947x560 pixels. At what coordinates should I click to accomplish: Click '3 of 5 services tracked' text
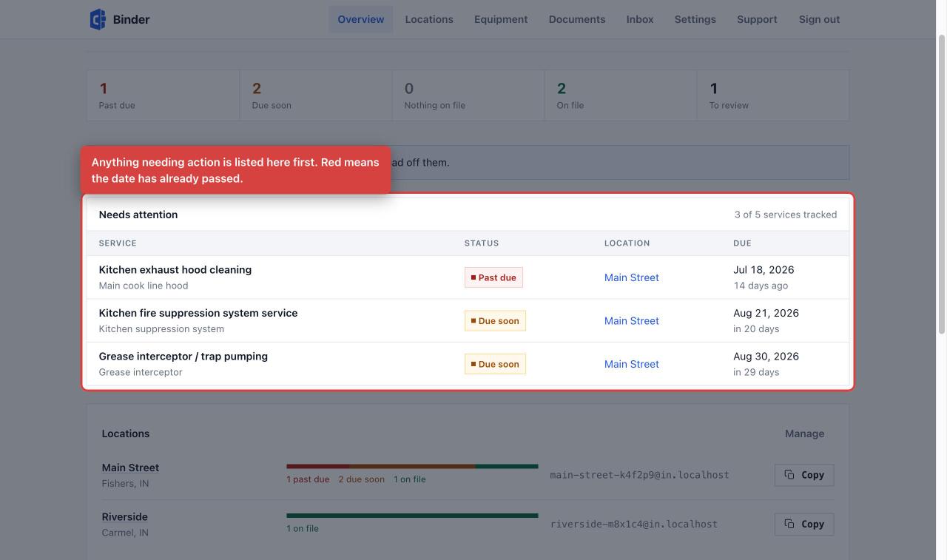coord(786,215)
